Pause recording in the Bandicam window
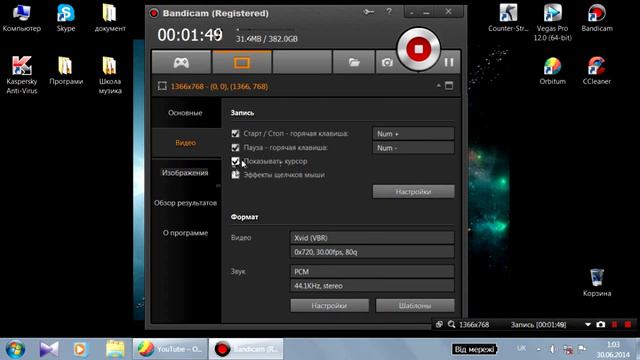The height and width of the screenshot is (360, 640). (x=449, y=62)
